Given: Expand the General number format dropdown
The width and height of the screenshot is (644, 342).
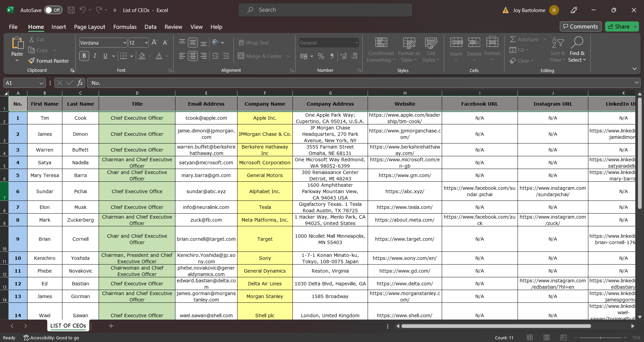Looking at the screenshot, I should (356, 43).
